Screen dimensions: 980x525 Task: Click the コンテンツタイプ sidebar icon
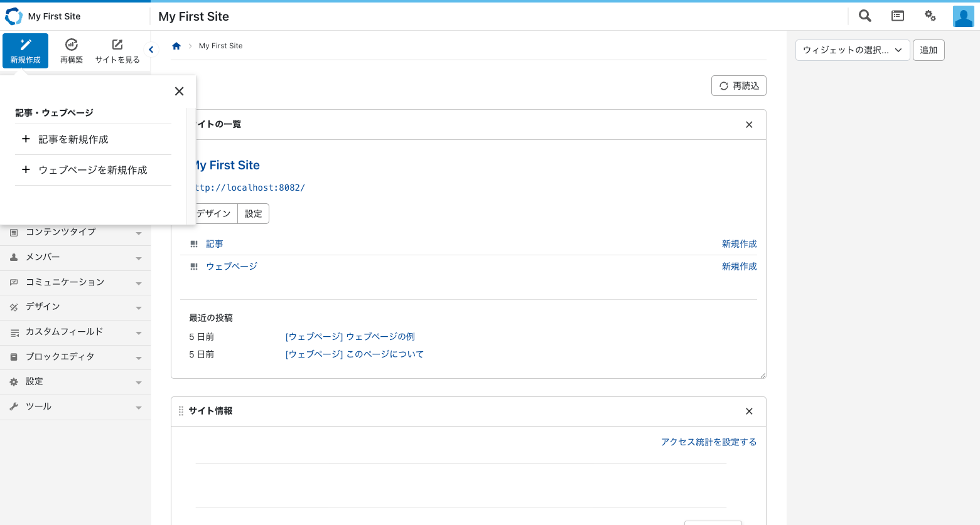click(x=14, y=232)
